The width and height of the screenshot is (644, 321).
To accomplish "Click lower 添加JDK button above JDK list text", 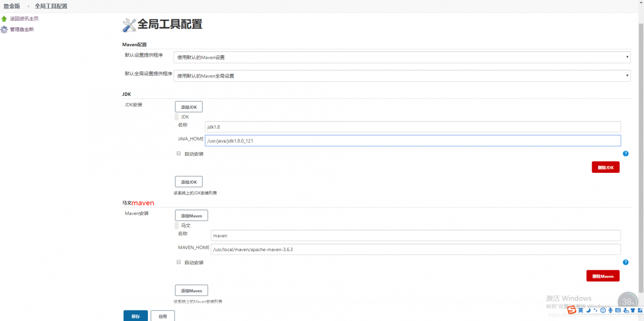I will tap(189, 182).
